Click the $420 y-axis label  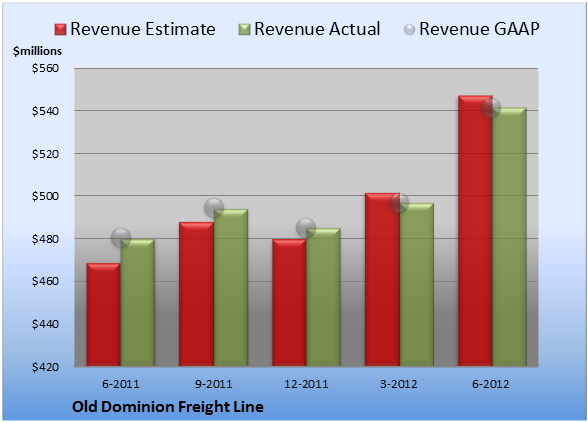(x=45, y=367)
